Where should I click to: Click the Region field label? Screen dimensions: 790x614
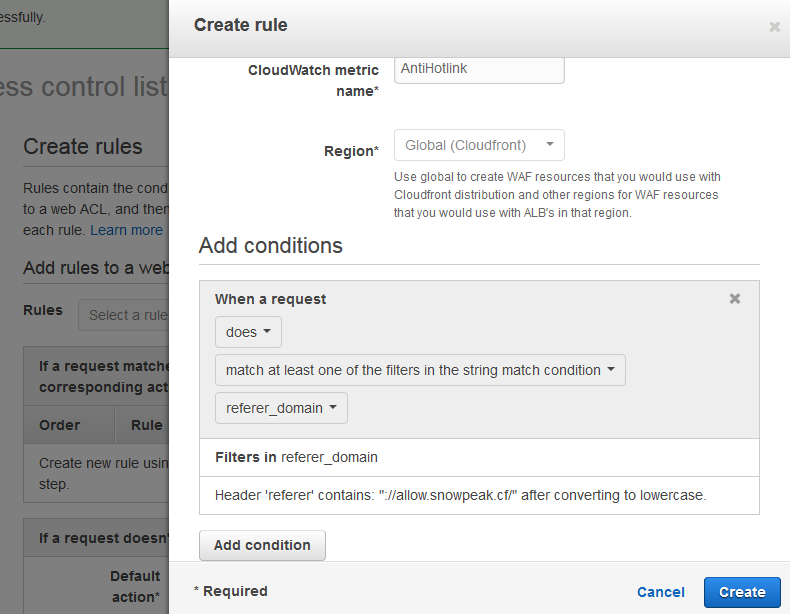click(x=351, y=151)
